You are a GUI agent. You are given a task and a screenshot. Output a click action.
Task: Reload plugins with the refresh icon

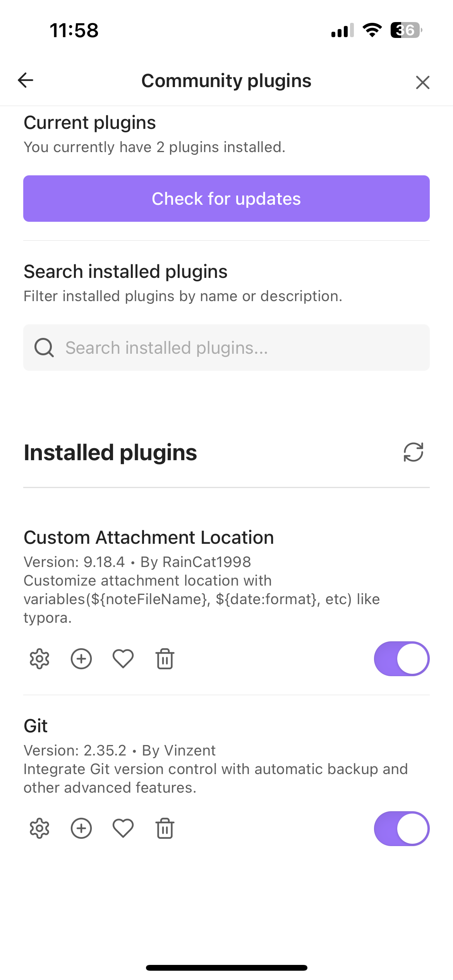click(x=413, y=452)
